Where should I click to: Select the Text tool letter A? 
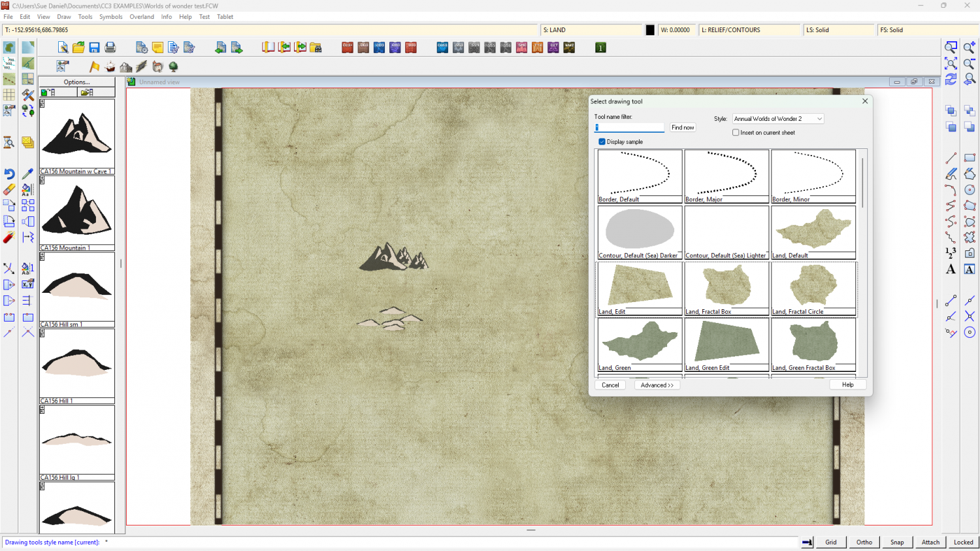click(951, 269)
